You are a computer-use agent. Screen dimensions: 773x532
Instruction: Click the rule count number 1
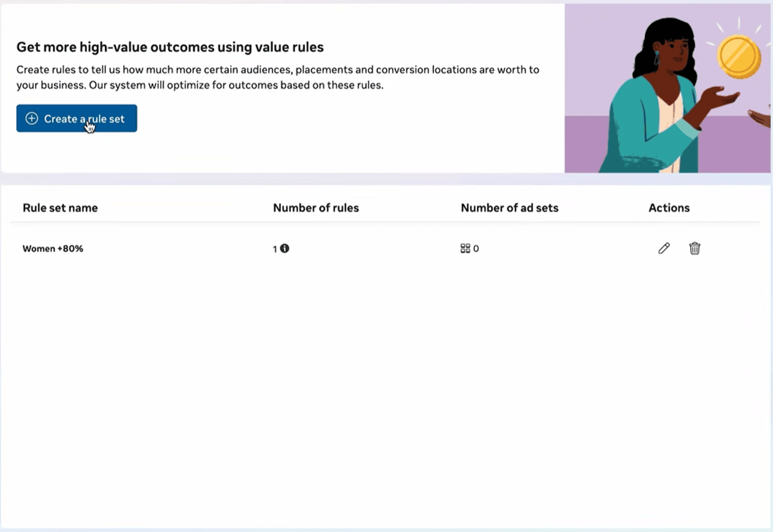[275, 249]
